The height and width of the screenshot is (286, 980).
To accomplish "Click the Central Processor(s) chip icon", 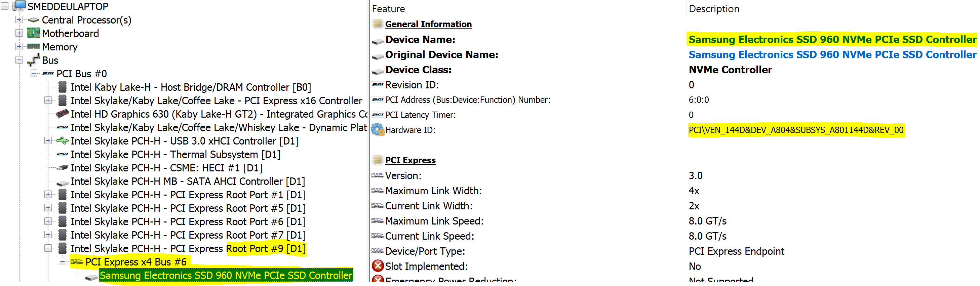I will (34, 20).
